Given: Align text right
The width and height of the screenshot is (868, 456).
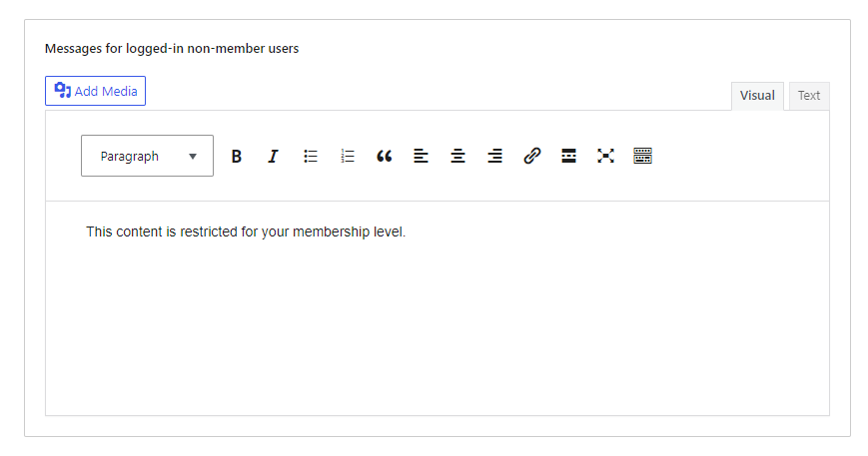Looking at the screenshot, I should click(x=494, y=157).
